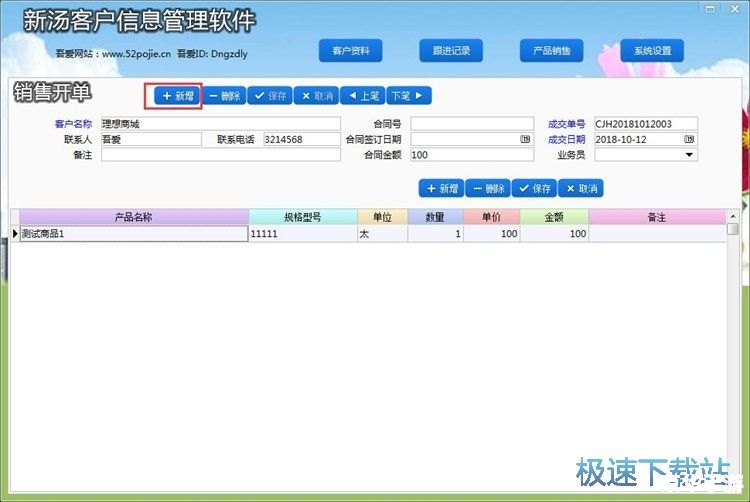The width and height of the screenshot is (750, 502).
Task: Click the 产品名称 column header
Action: (134, 217)
